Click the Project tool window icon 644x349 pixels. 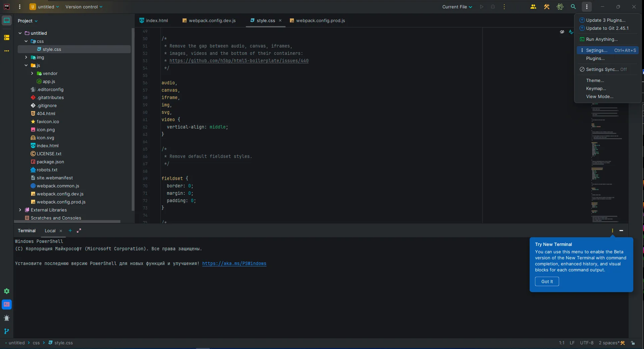(x=7, y=20)
